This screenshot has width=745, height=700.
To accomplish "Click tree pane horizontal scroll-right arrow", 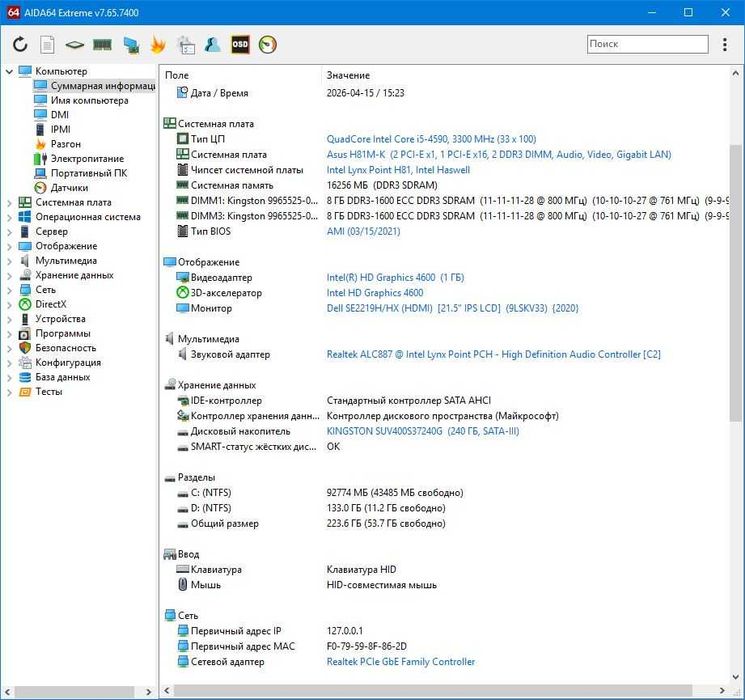I will pyautogui.click(x=149, y=692).
